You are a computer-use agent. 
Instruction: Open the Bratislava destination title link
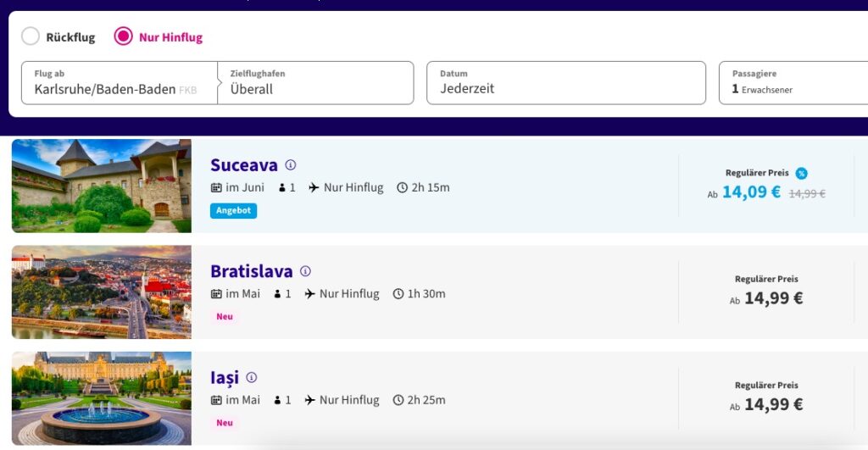click(x=251, y=271)
